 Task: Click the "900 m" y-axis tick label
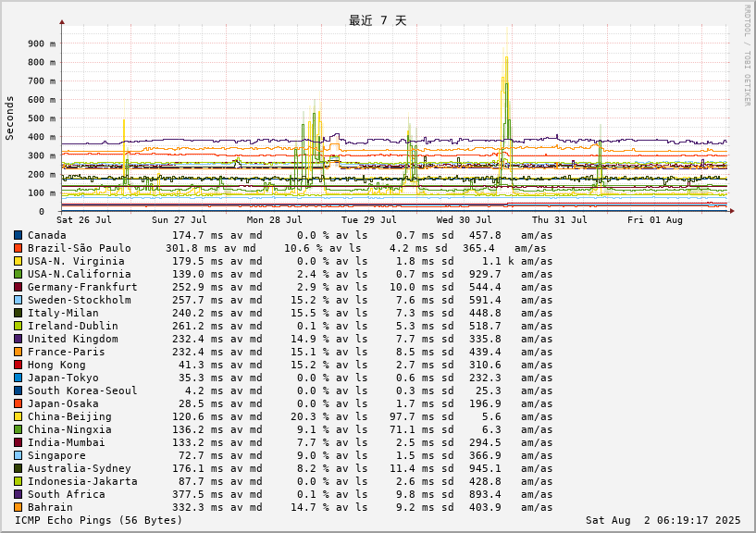pos(42,43)
